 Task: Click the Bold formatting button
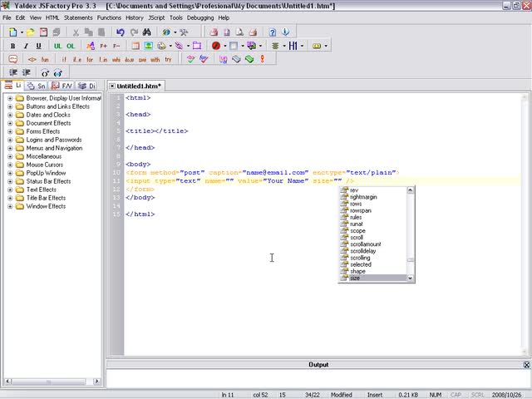click(12, 47)
